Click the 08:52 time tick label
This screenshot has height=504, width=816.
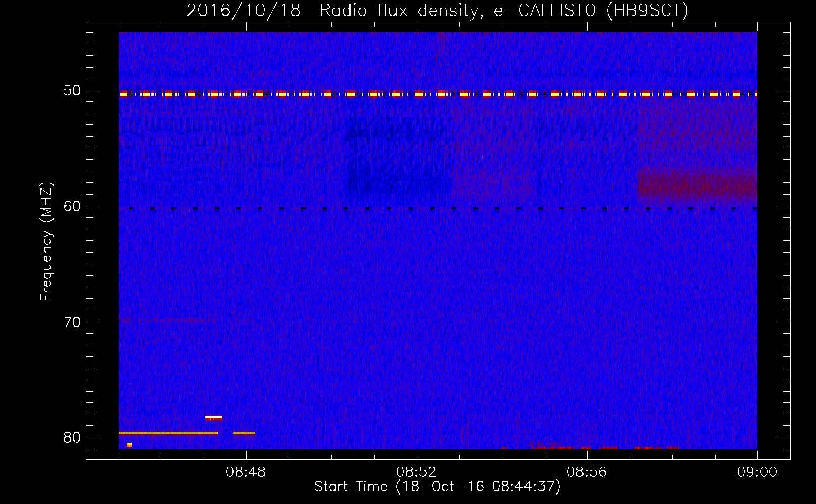[x=417, y=472]
